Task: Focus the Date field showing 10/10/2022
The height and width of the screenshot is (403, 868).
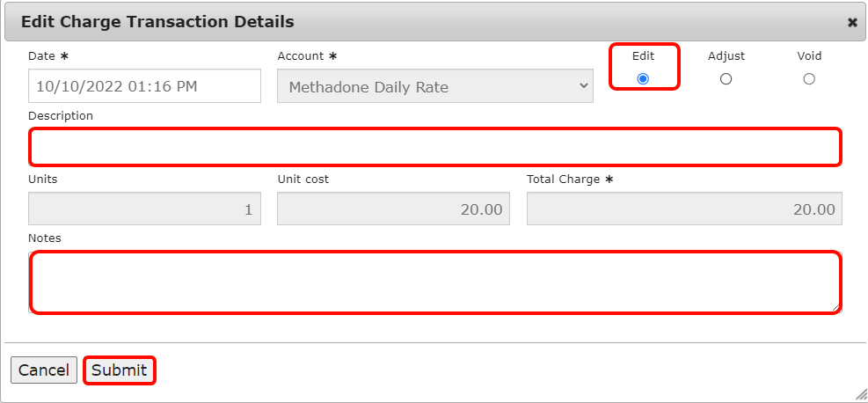Action: [145, 86]
